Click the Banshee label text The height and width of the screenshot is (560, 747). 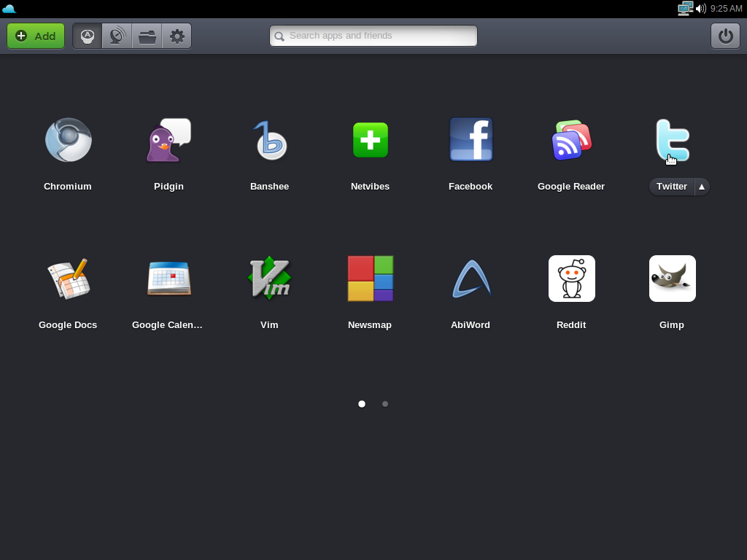tap(270, 187)
